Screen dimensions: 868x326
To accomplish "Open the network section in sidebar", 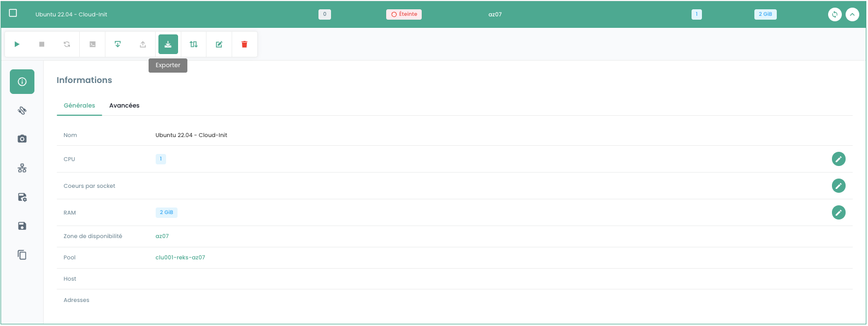I will [x=22, y=168].
